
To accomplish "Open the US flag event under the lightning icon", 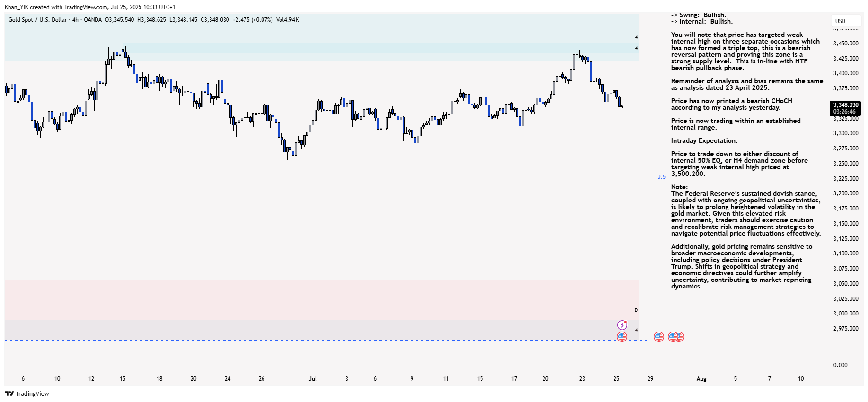I will [x=622, y=337].
